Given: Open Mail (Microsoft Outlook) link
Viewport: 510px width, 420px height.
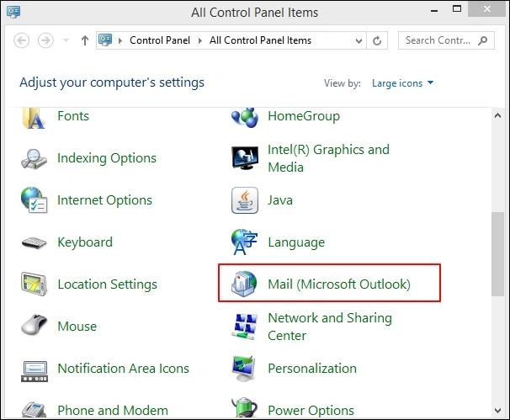Looking at the screenshot, I should pyautogui.click(x=339, y=284).
